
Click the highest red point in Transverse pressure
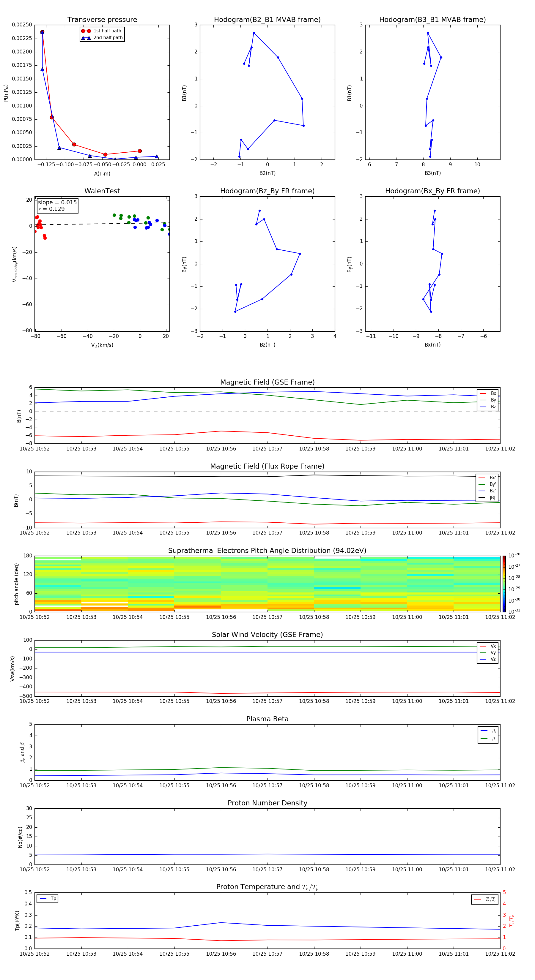[x=42, y=32]
